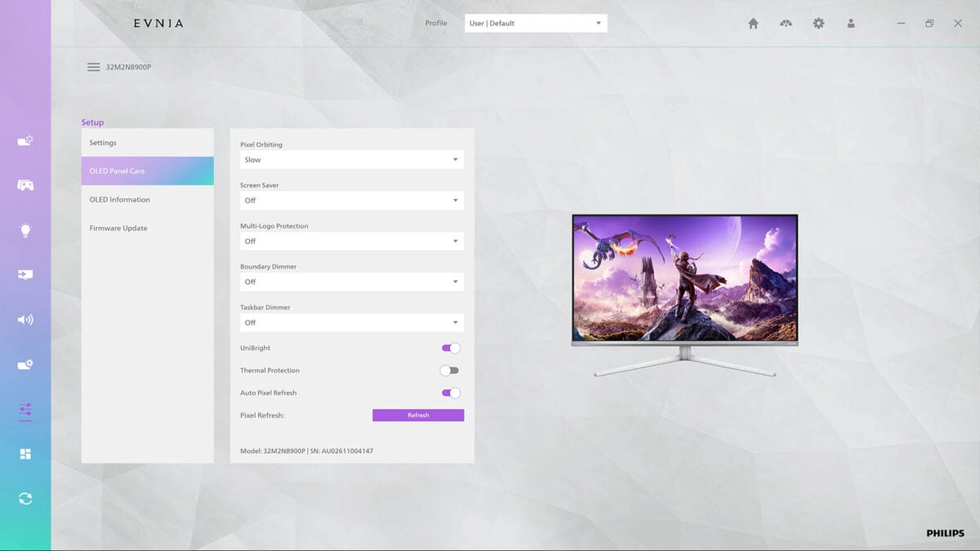
Task: Open the input source sidebar section
Action: point(25,274)
